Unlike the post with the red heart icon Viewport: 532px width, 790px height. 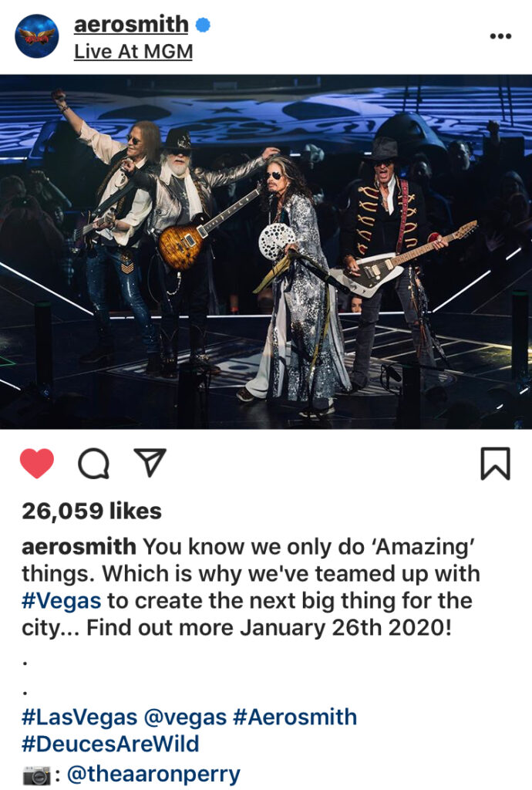[37, 463]
